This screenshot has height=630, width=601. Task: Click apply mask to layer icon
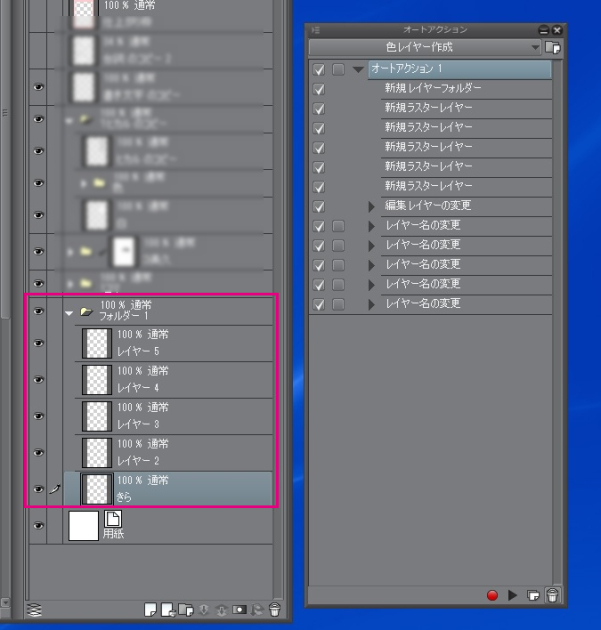pyautogui.click(x=257, y=610)
